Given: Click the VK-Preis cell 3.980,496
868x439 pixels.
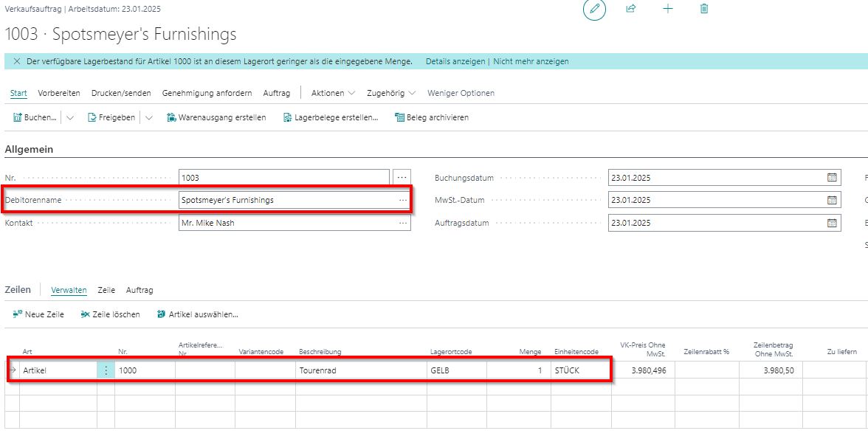Looking at the screenshot, I should click(x=644, y=370).
